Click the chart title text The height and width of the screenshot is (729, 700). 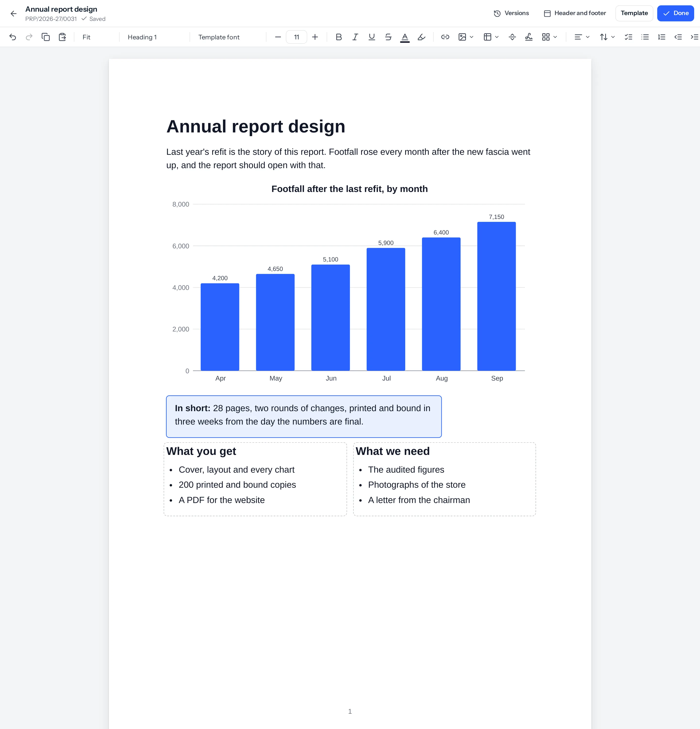[350, 189]
